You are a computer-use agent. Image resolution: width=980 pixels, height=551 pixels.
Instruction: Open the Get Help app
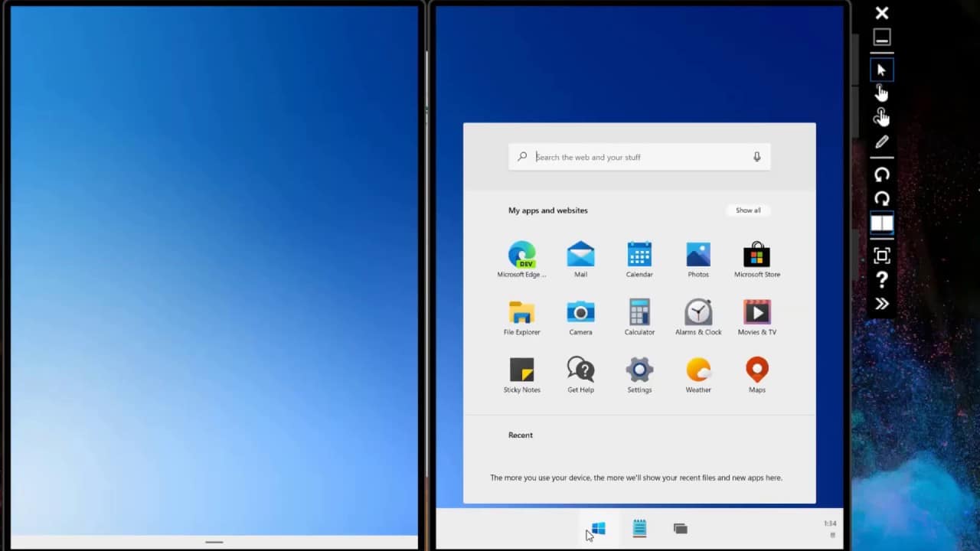coord(580,375)
